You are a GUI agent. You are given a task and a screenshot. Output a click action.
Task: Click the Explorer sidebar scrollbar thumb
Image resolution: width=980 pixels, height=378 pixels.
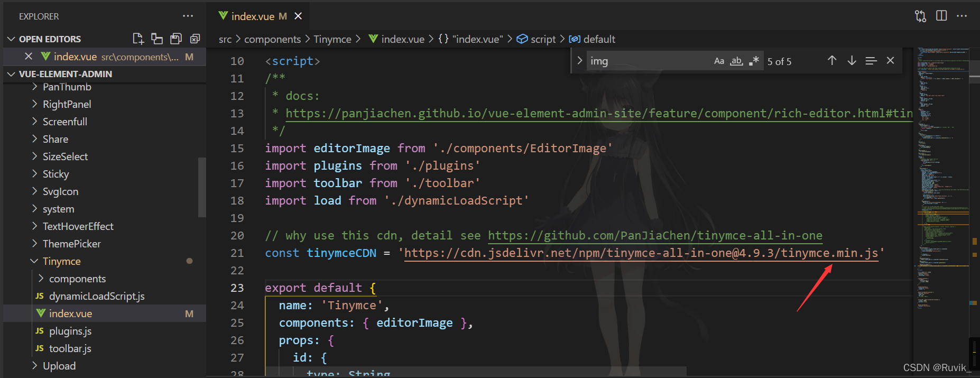click(x=202, y=187)
